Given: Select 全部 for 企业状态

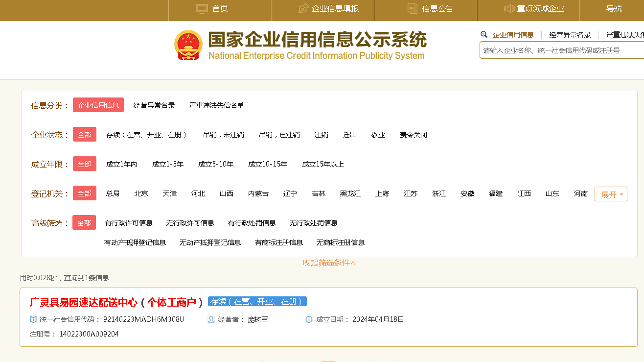Looking at the screenshot, I should [x=85, y=135].
